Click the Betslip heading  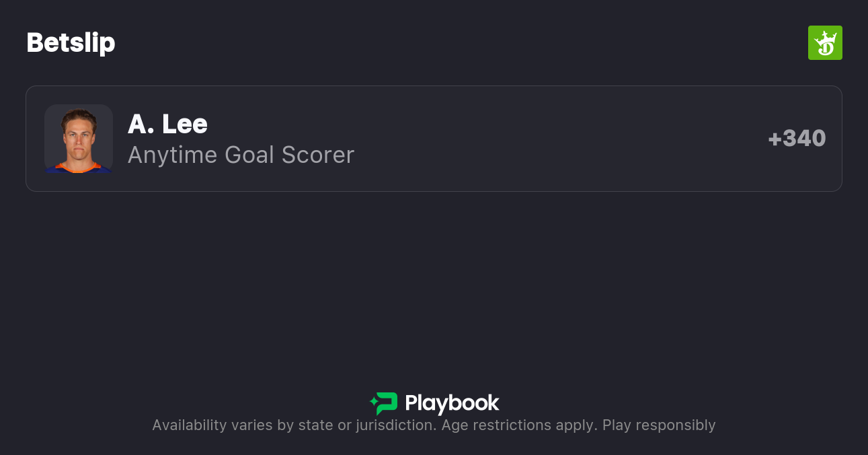71,43
